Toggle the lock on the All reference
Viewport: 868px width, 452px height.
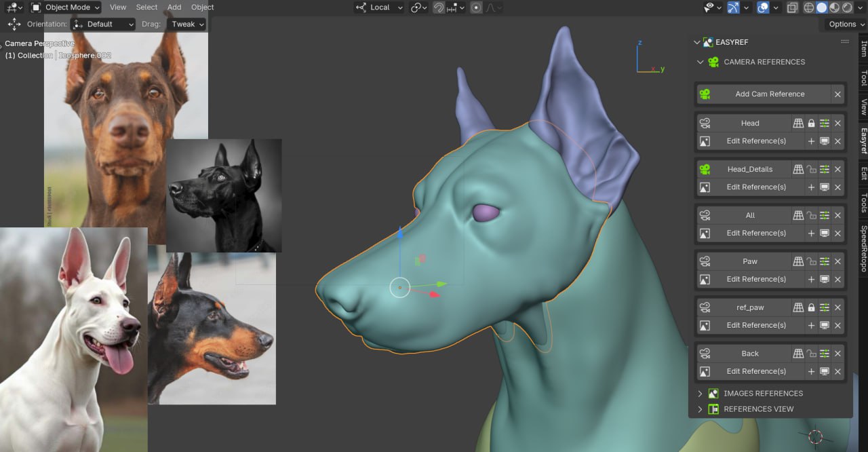click(x=811, y=216)
